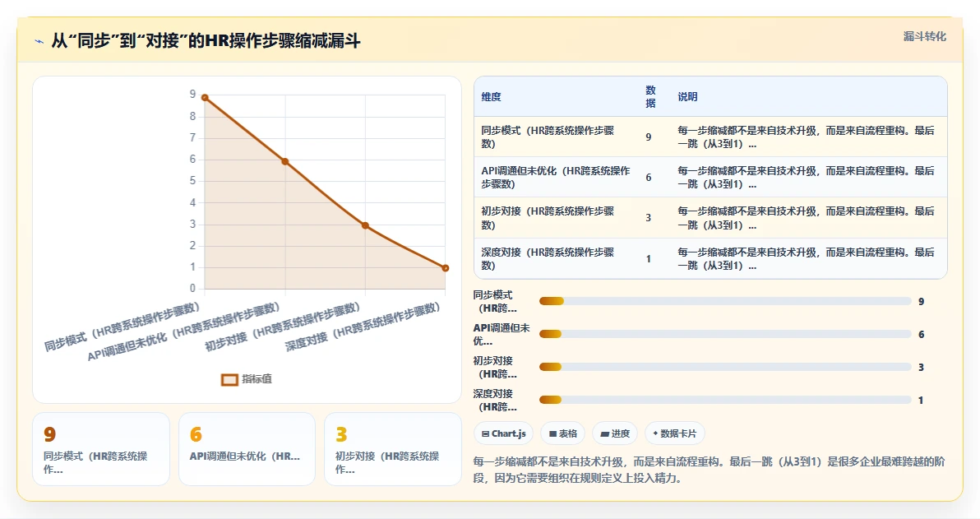Select table cell 深度对接（HR跨系统操作步骤数）
This screenshot has width=980, height=519.
click(x=556, y=258)
